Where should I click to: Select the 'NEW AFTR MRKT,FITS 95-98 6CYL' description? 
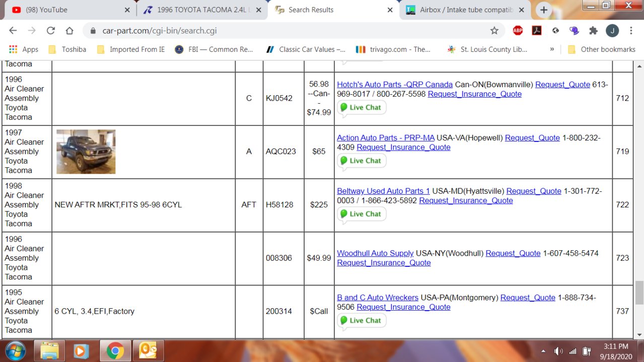(118, 205)
